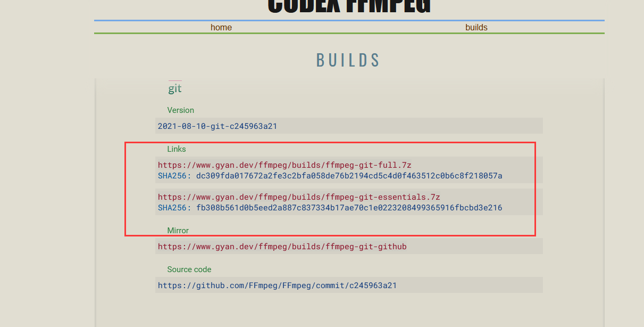Click the BUILDS page heading
The height and width of the screenshot is (327, 644).
(348, 60)
